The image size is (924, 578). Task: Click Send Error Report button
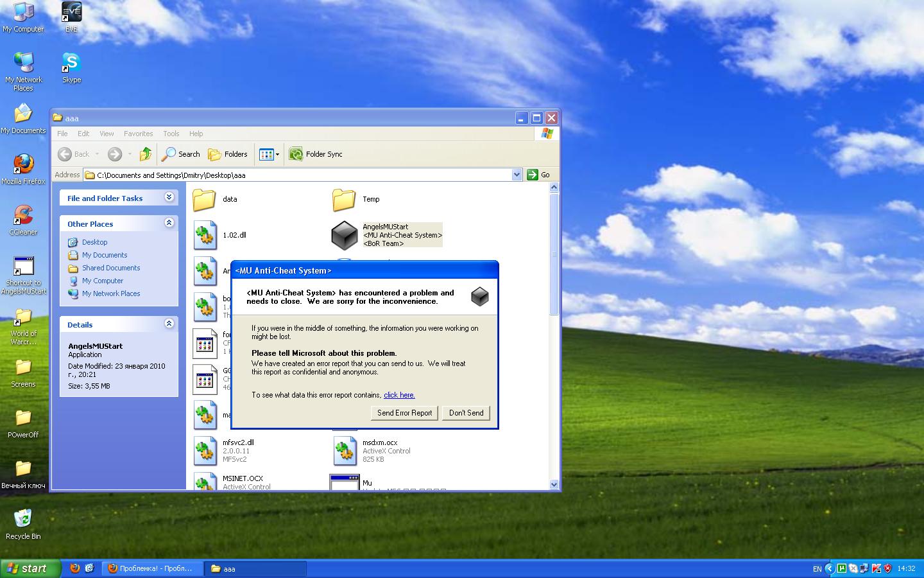[404, 413]
